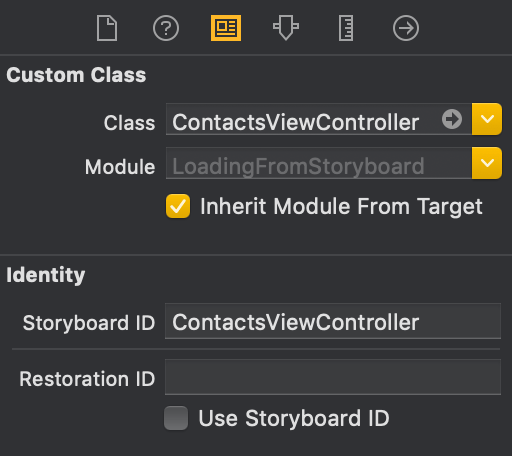Expand the Module dropdown list
This screenshot has height=456, width=512.
point(487,163)
